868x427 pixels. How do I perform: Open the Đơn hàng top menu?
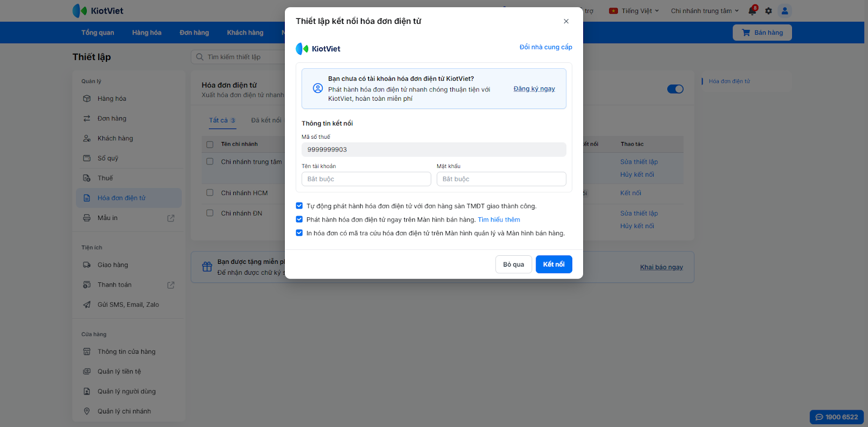(194, 33)
